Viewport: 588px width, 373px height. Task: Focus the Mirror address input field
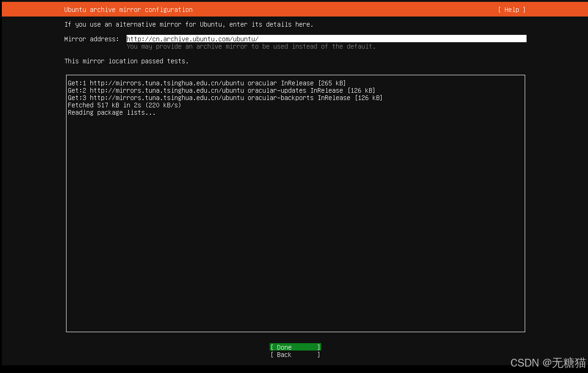(x=326, y=39)
